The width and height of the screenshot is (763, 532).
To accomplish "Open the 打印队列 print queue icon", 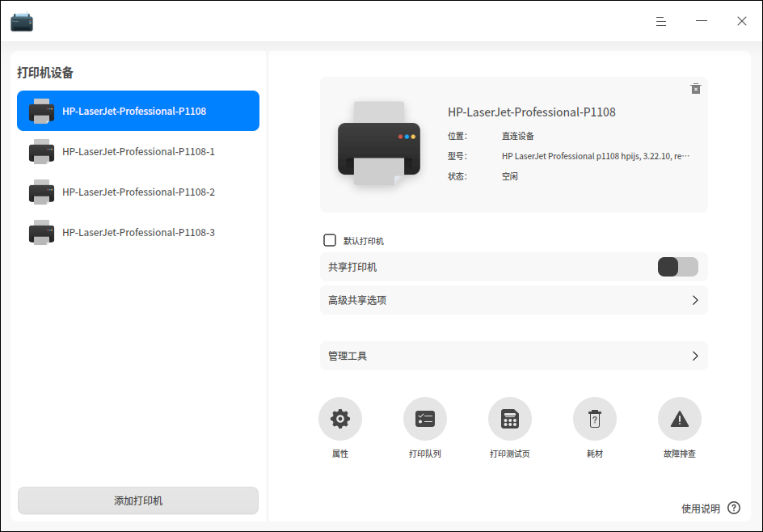I will click(x=425, y=419).
